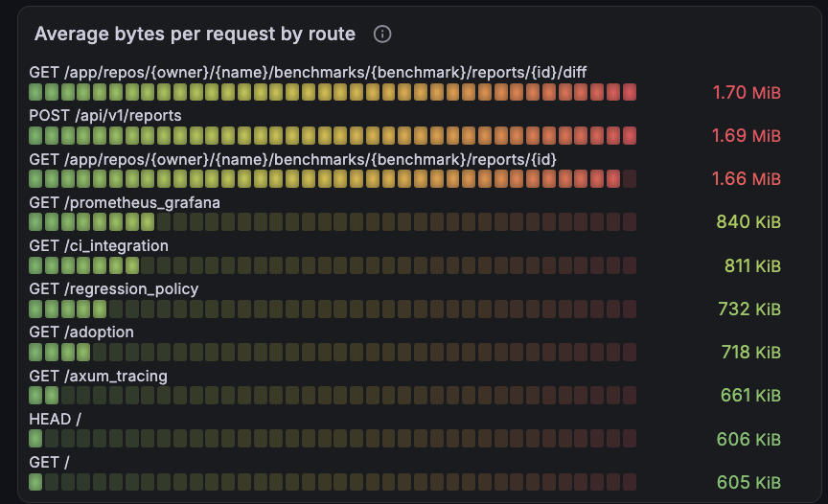Image resolution: width=828 pixels, height=504 pixels.
Task: Click the bar gauge for GET /axum_tracing
Action: 333,396
